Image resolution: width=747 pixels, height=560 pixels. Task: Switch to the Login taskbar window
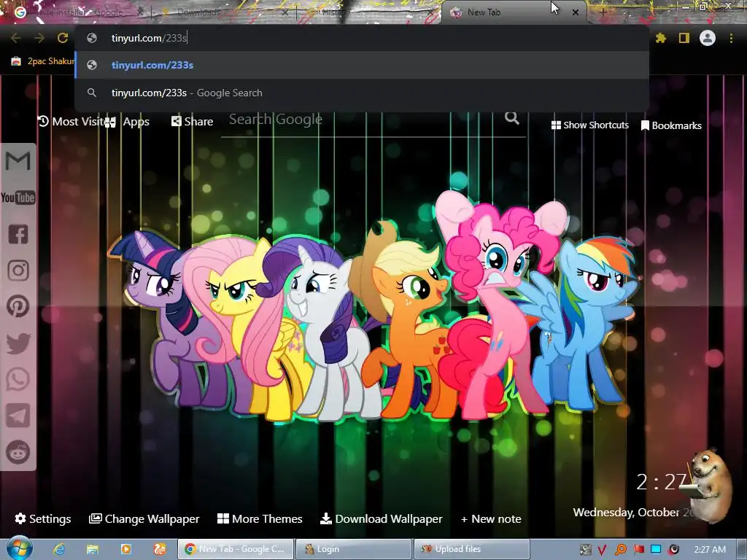pos(354,549)
